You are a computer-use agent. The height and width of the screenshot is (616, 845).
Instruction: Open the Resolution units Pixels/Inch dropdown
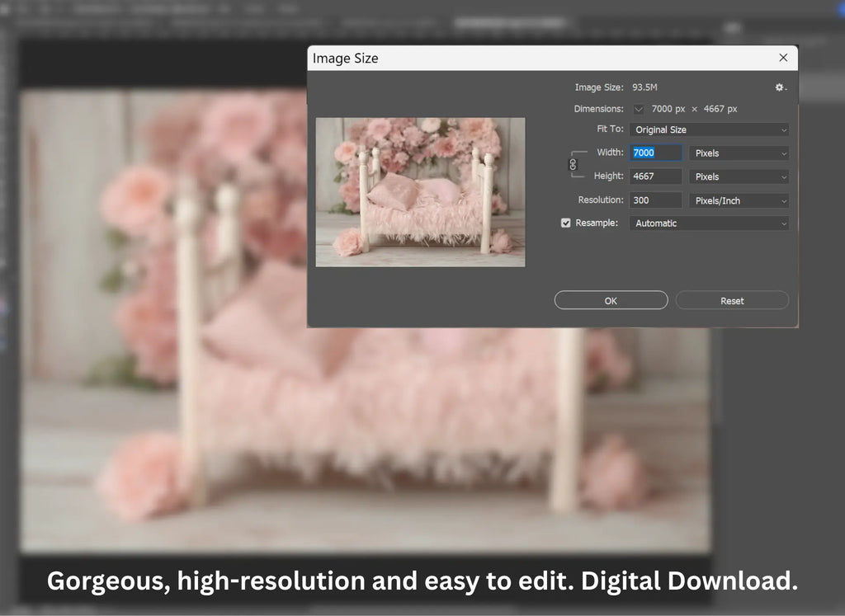pos(740,200)
